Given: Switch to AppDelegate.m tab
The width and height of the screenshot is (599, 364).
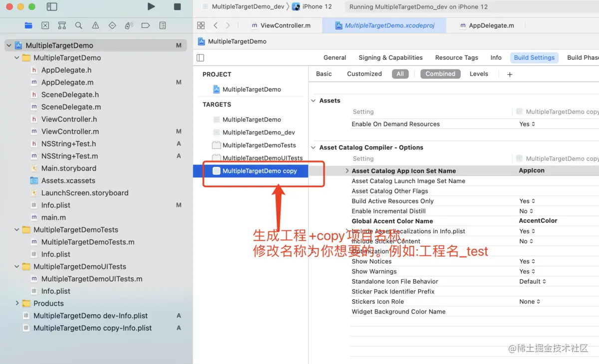Looking at the screenshot, I should [x=487, y=25].
